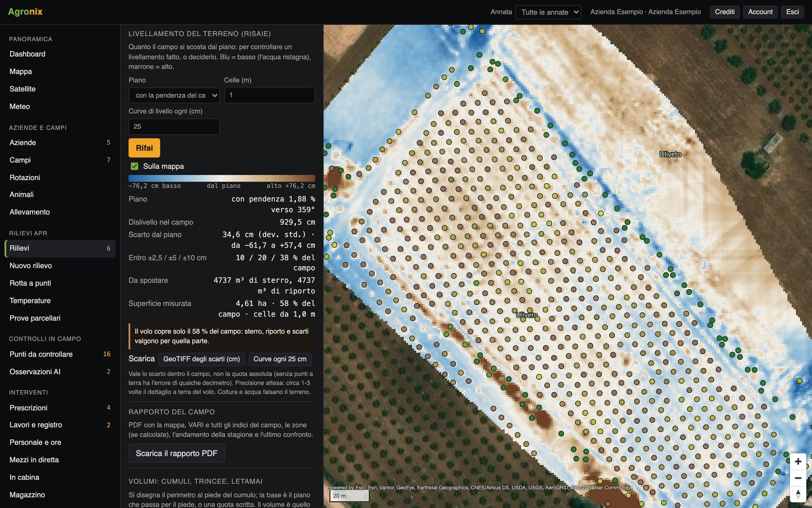This screenshot has height=508, width=812.
Task: Click the Agronix logo
Action: tap(25, 11)
